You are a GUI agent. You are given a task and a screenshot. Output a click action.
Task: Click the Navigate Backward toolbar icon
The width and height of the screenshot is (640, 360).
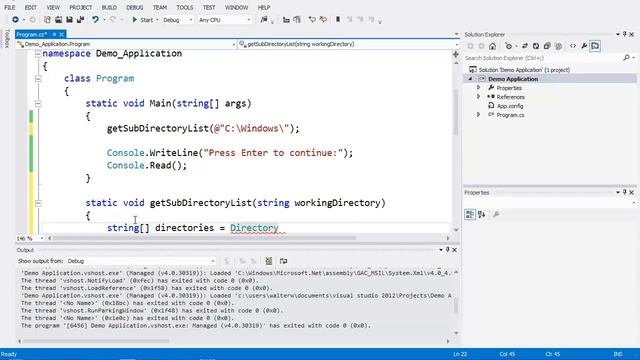15,20
